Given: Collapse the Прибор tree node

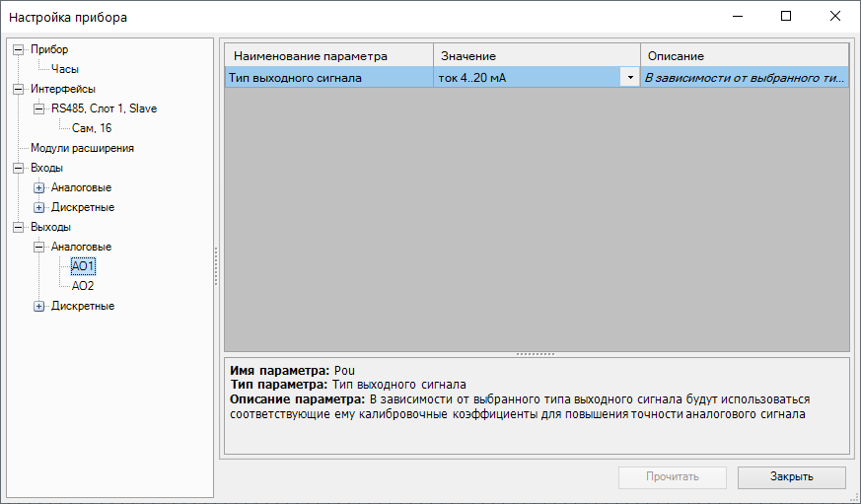Looking at the screenshot, I should point(19,49).
